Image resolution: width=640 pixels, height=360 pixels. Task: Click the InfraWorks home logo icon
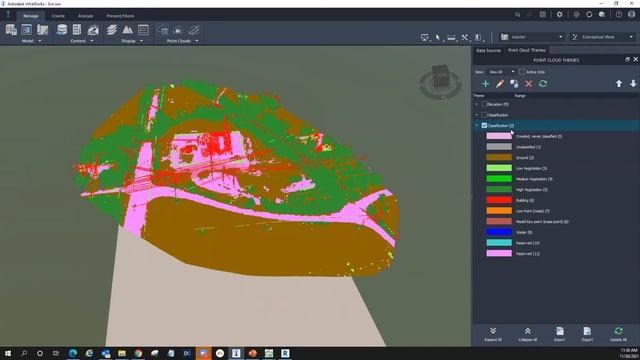(8, 15)
